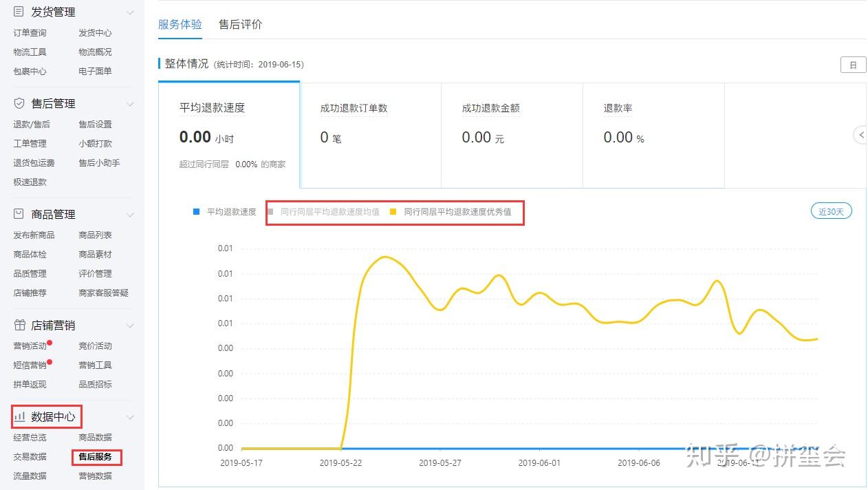Toggle the 同行同层平均退款速度优秀值 yellow legend series
Image resolution: width=868 pixels, height=490 pixels.
tap(451, 212)
